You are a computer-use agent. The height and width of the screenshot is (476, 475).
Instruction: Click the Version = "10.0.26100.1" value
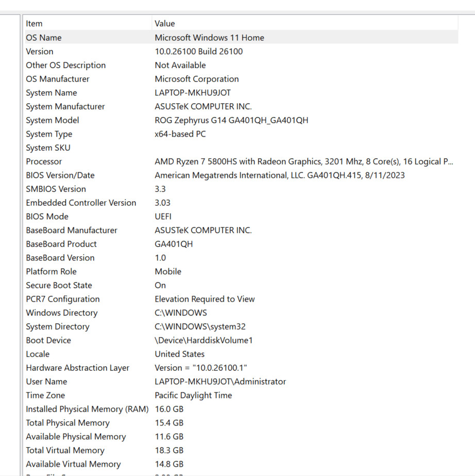coord(201,368)
